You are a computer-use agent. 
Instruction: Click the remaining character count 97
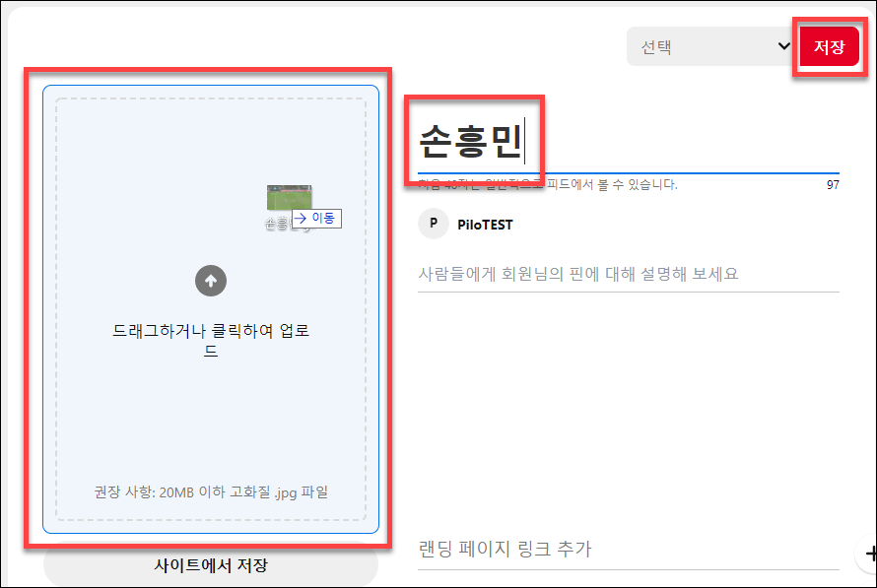pyautogui.click(x=833, y=184)
